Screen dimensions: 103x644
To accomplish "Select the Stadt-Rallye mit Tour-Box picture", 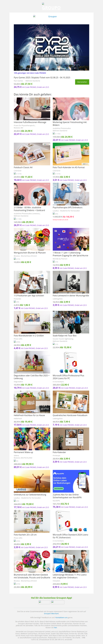I will (71, 322).
